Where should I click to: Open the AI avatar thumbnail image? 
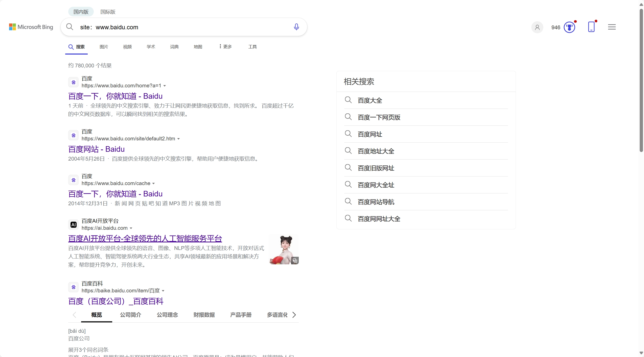284,249
